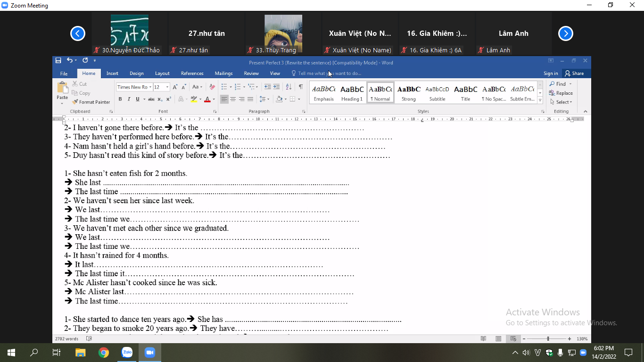The height and width of the screenshot is (362, 644).
Task: Decrease font size with the shrink icon
Action: [x=183, y=87]
